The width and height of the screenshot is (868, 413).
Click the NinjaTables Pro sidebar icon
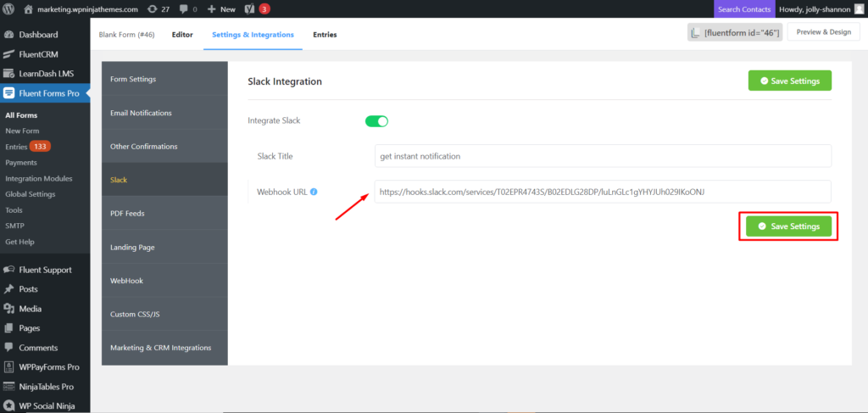pyautogui.click(x=8, y=387)
